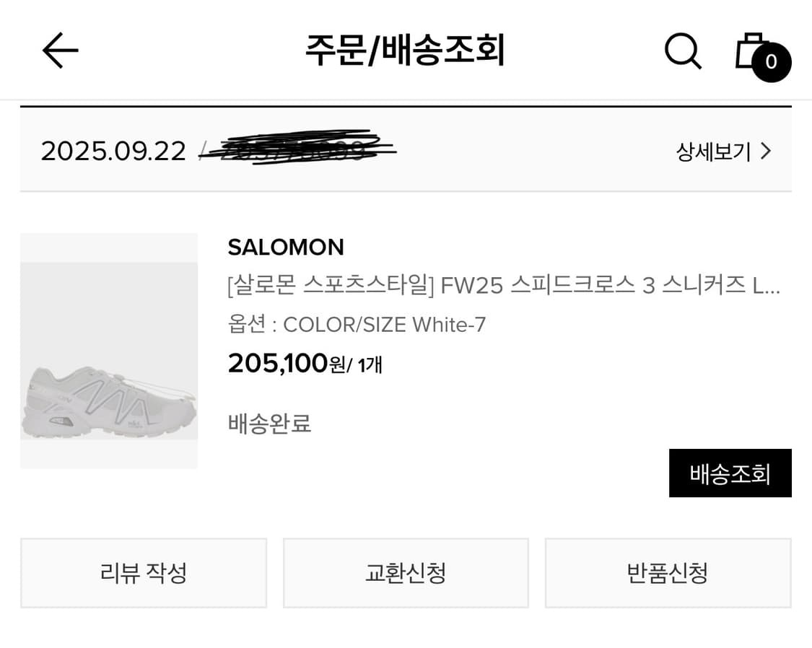Click the 주문/배송조회 page title

pyautogui.click(x=405, y=51)
